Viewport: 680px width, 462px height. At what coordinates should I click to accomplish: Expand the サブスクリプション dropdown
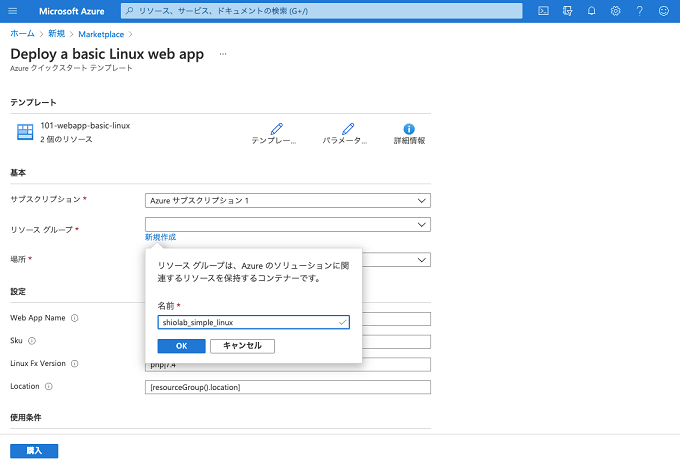(288, 200)
